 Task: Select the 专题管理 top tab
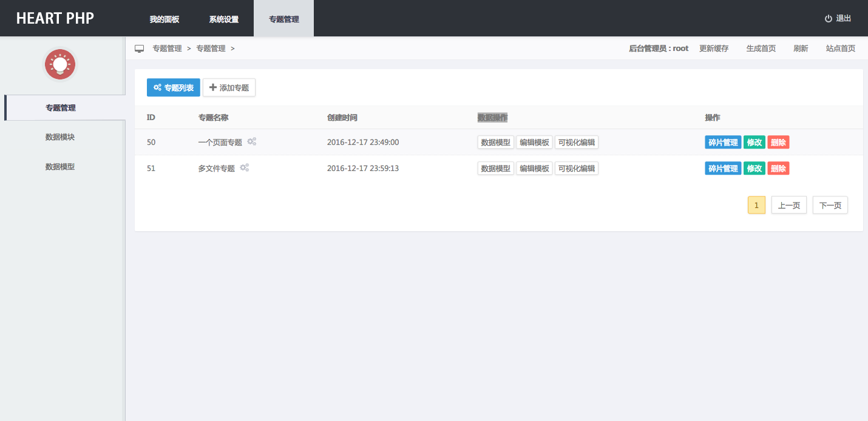click(x=284, y=19)
